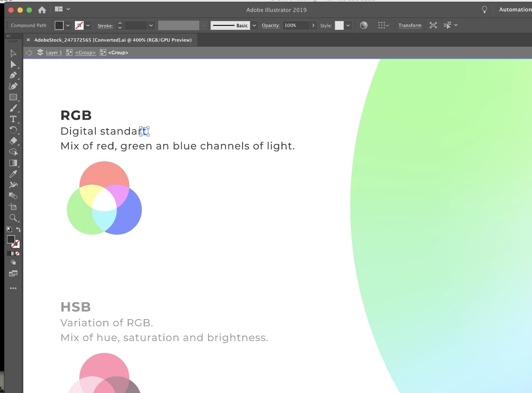Expand the toolbar with double-arrow
This screenshot has width=532, height=393.
click(x=8, y=36)
